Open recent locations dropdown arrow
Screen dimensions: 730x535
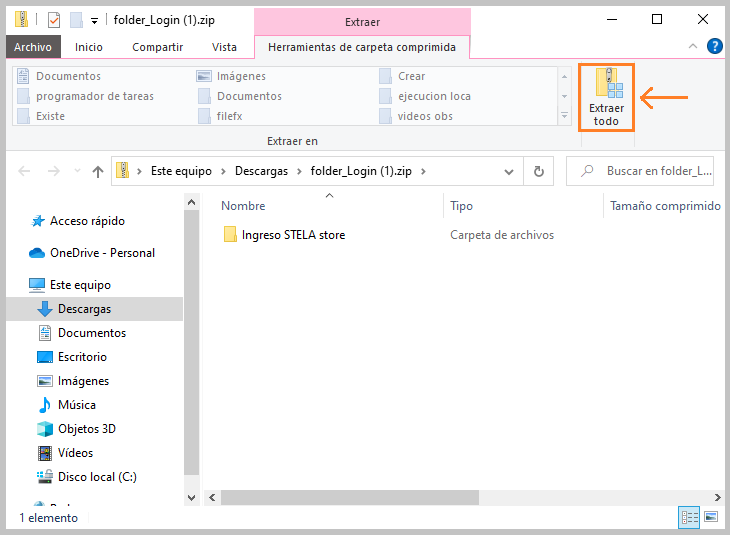click(x=77, y=171)
